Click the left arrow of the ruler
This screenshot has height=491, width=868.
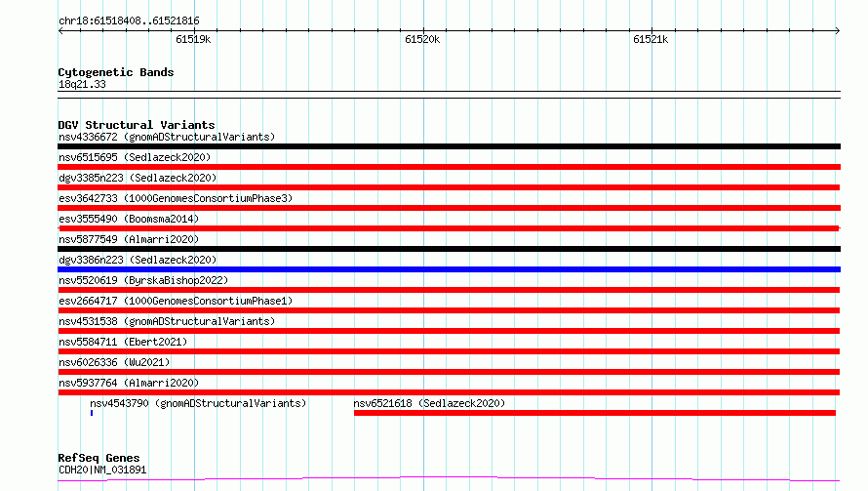[60, 30]
